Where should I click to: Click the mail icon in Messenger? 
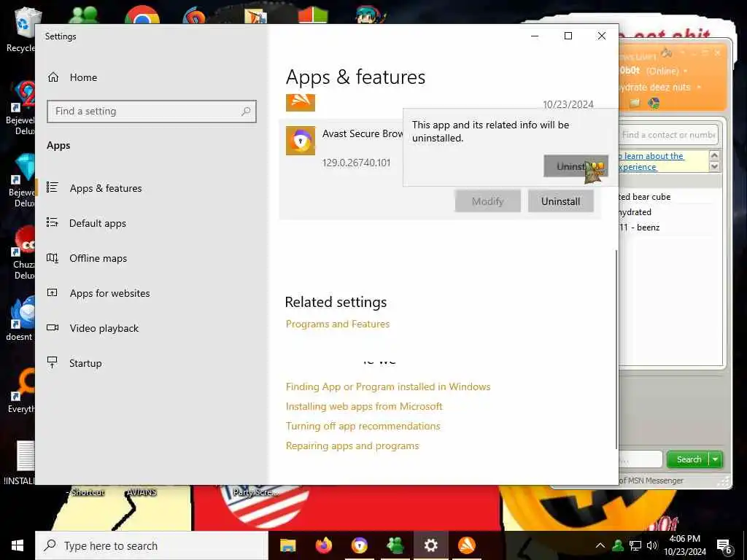(635, 103)
